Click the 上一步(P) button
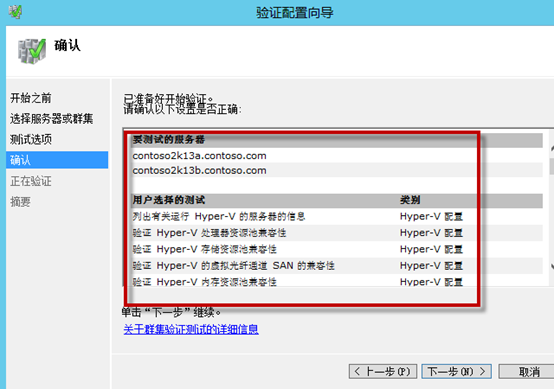Viewport: 554px width, 389px height. coord(383,371)
